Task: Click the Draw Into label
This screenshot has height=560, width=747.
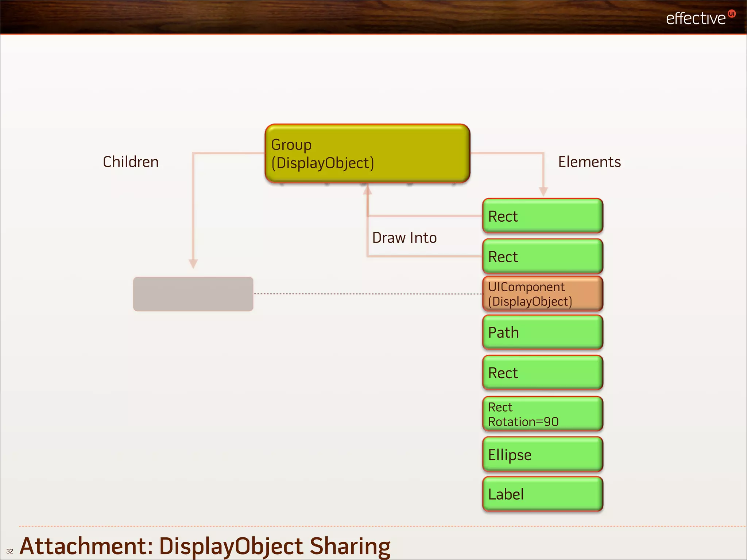Action: tap(404, 238)
